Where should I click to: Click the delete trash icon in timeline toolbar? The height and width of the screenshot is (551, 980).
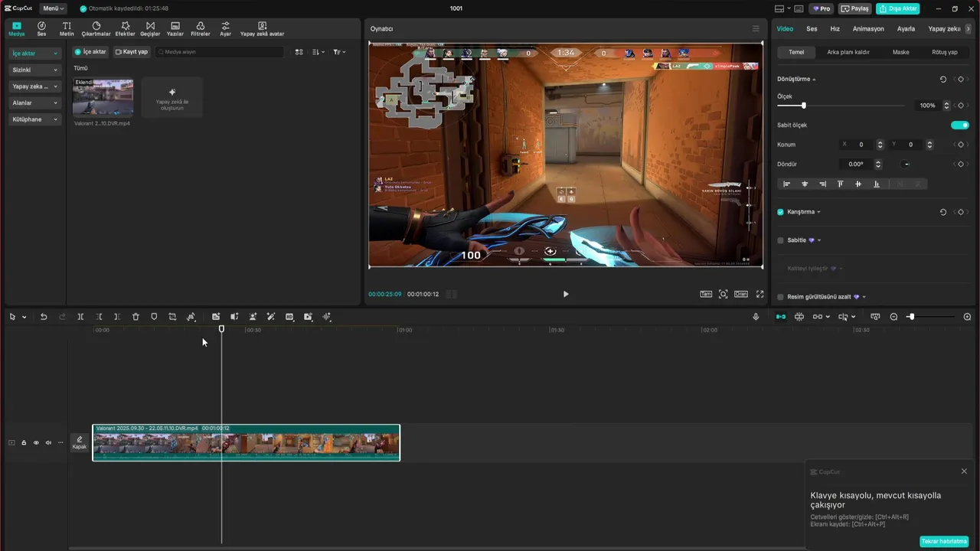(136, 317)
